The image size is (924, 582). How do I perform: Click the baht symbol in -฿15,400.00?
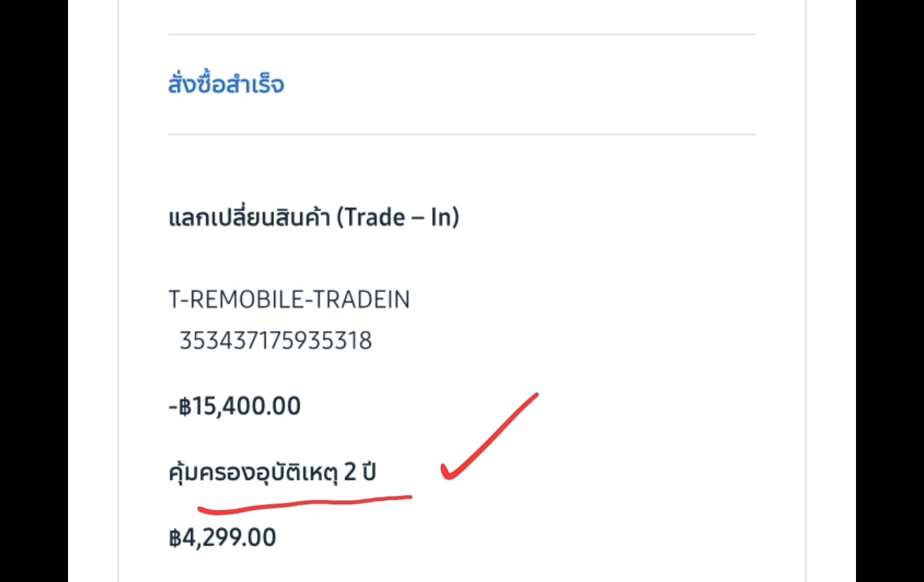185,406
